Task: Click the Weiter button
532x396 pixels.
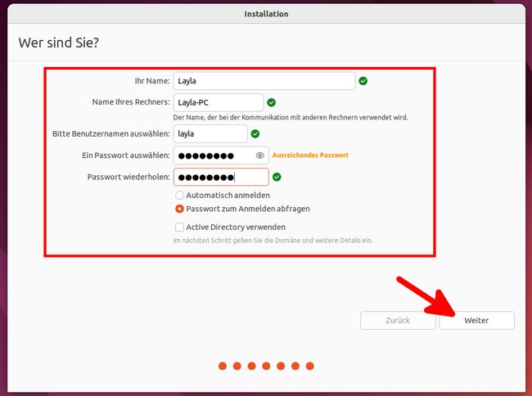Action: pyautogui.click(x=476, y=321)
